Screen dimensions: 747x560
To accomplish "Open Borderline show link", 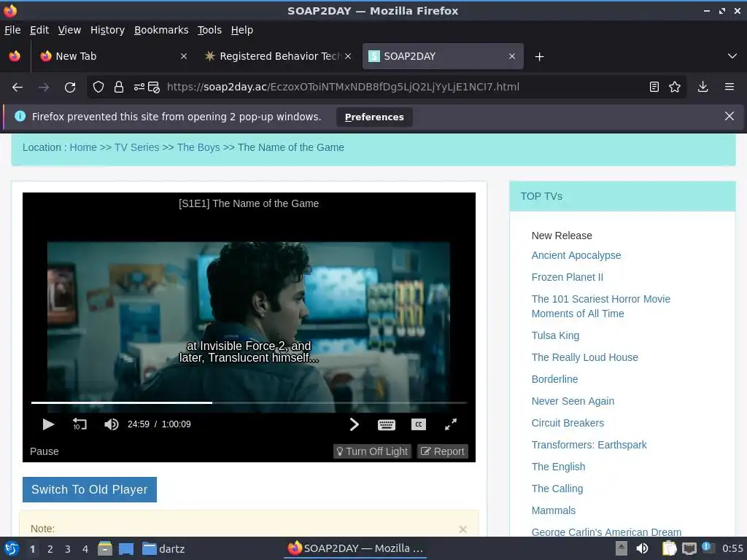I will tap(555, 379).
